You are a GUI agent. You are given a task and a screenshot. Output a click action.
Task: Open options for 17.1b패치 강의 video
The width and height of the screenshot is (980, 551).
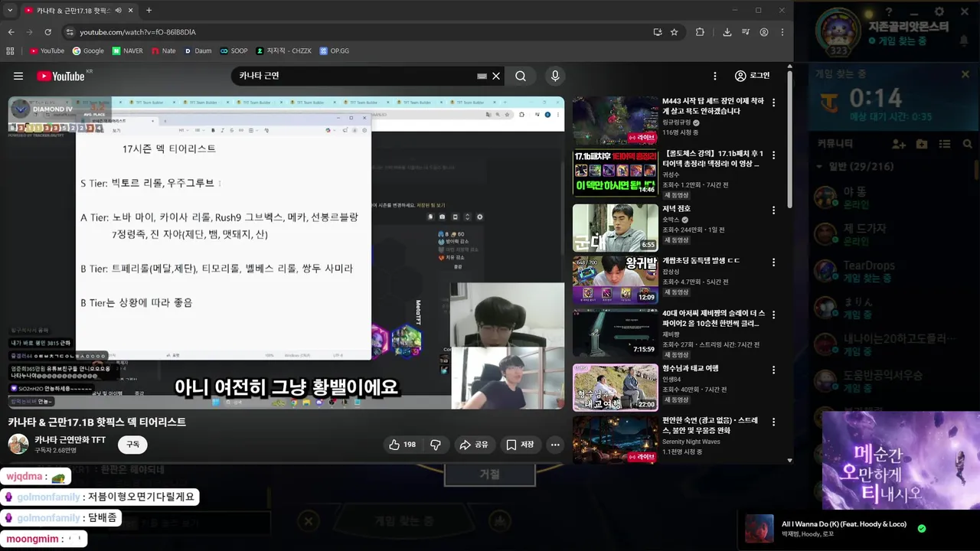coord(773,156)
